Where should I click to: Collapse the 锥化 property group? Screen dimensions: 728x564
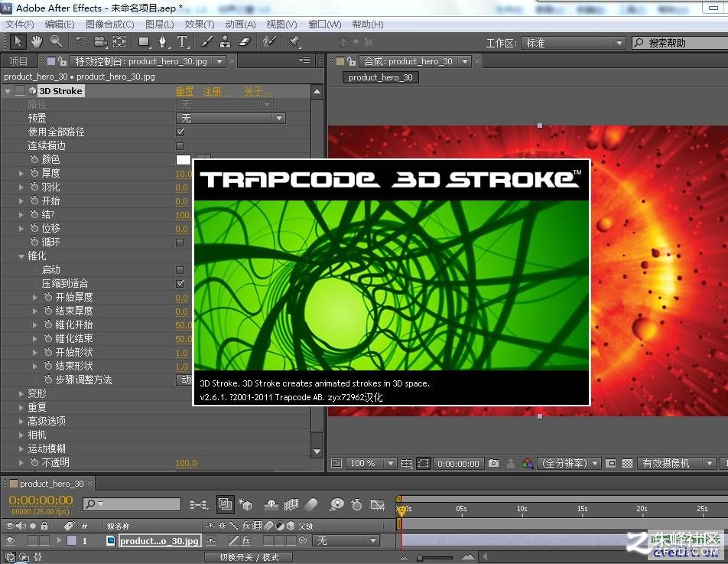pos(21,256)
